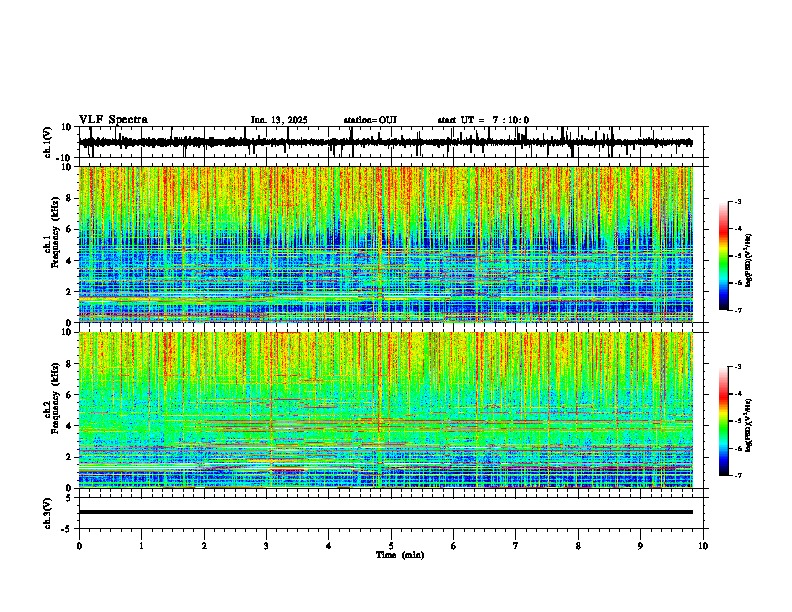Click the '-3' value on ch.2 colorbar
This screenshot has height=612, width=792.
738,367
